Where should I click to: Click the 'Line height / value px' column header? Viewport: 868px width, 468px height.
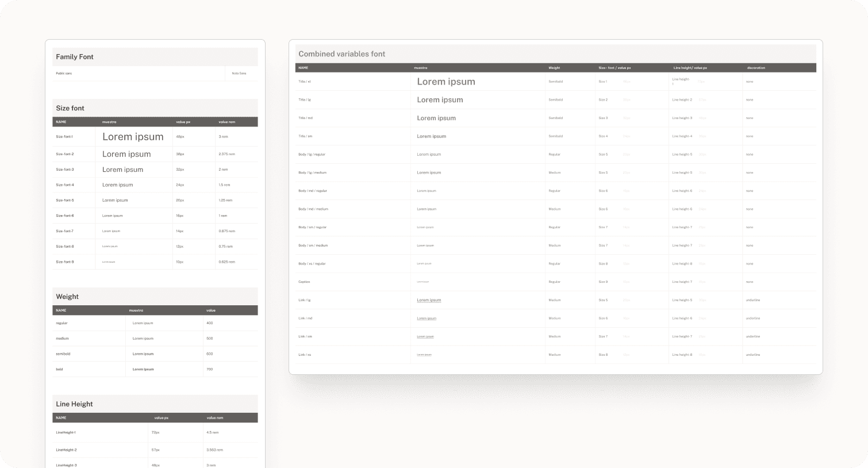[690, 68]
